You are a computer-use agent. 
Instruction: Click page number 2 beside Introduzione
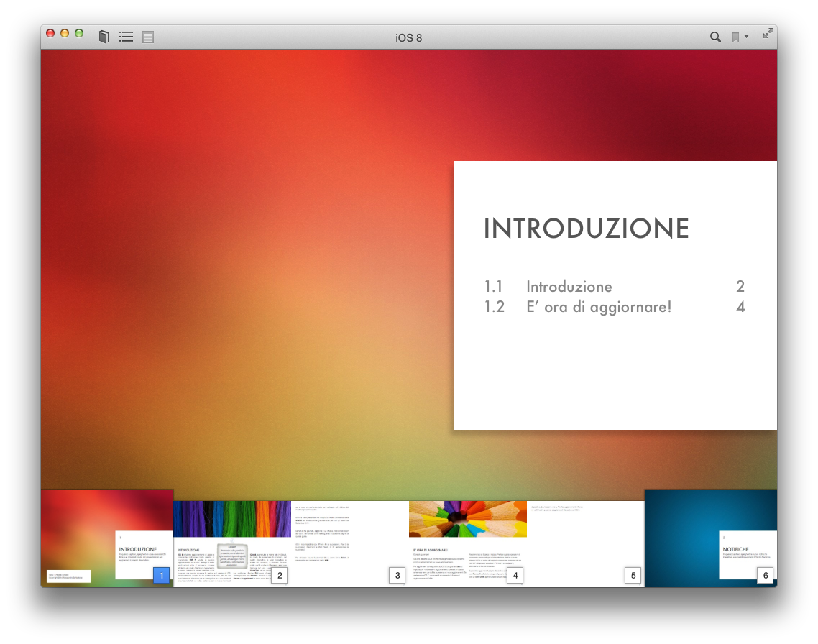[740, 286]
